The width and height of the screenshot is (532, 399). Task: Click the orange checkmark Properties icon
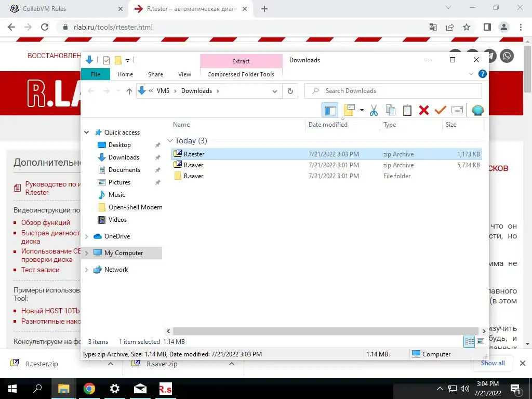[441, 110]
